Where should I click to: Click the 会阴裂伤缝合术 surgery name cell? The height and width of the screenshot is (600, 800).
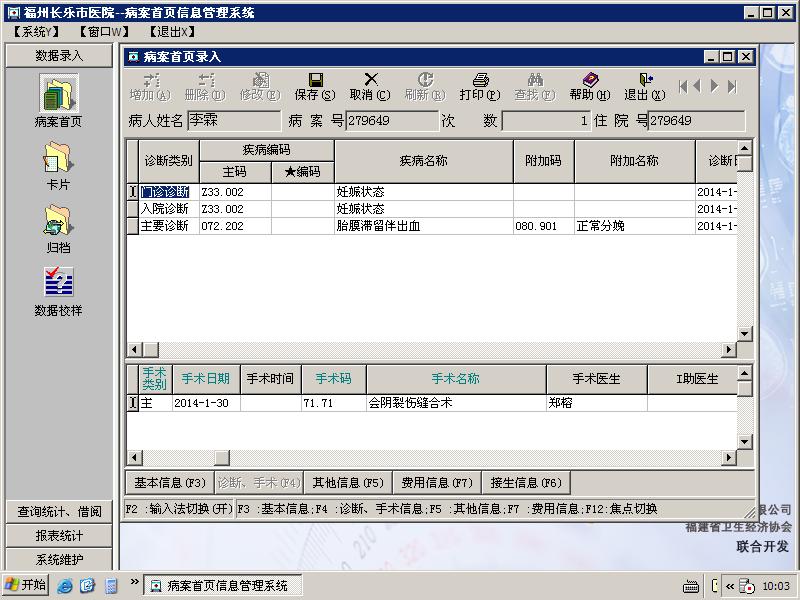click(456, 403)
